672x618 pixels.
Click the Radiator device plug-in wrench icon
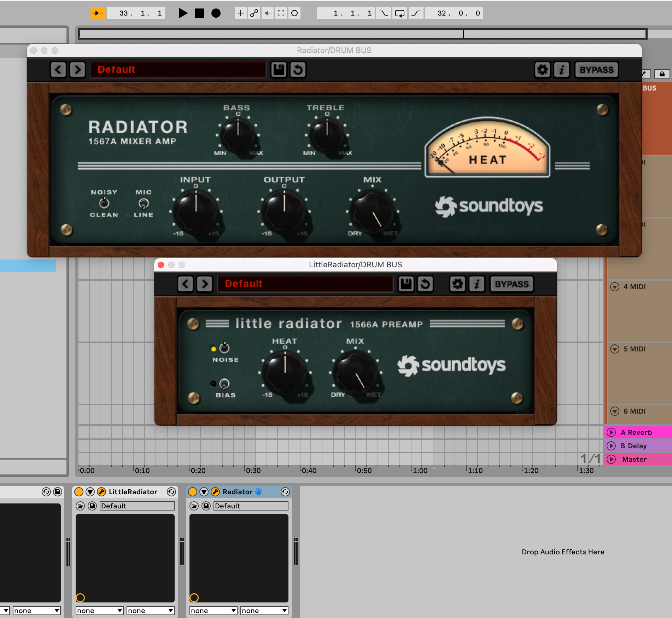(x=215, y=492)
